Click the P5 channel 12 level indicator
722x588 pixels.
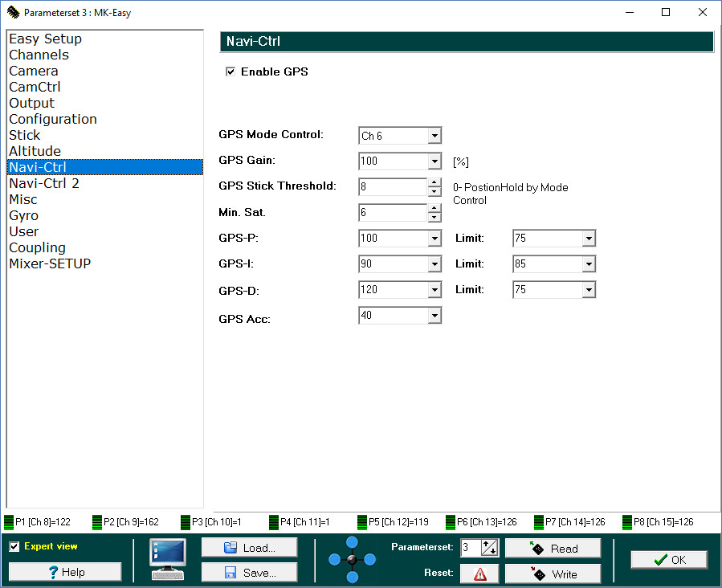(362, 522)
